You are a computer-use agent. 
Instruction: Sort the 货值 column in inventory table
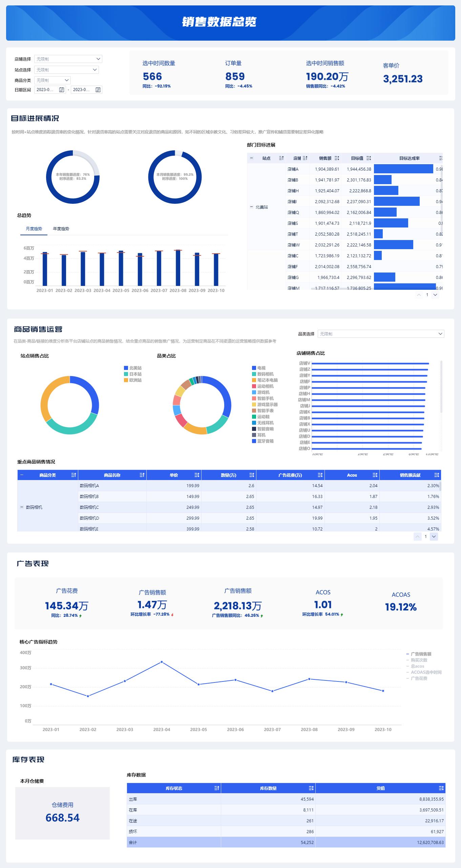point(441,788)
